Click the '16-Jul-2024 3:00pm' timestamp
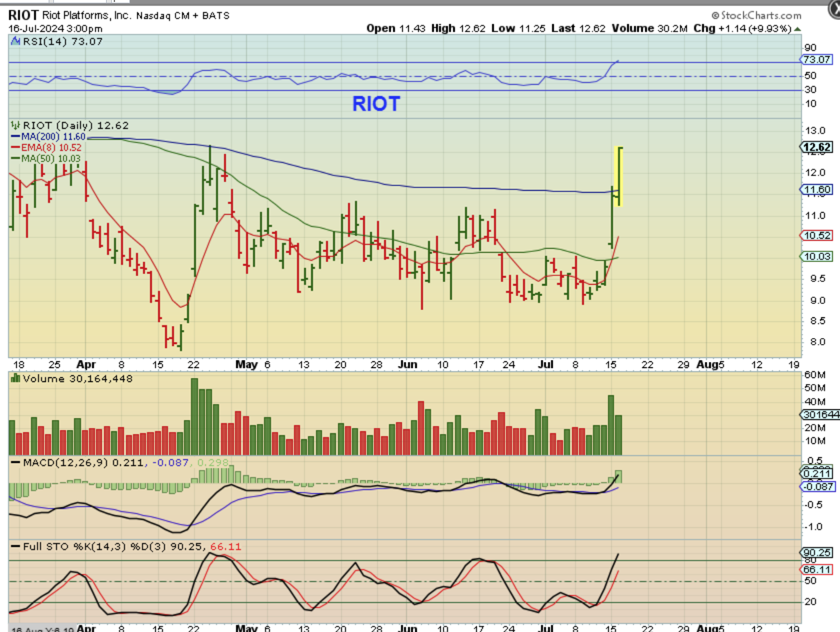Image resolution: width=840 pixels, height=632 pixels. [55, 29]
